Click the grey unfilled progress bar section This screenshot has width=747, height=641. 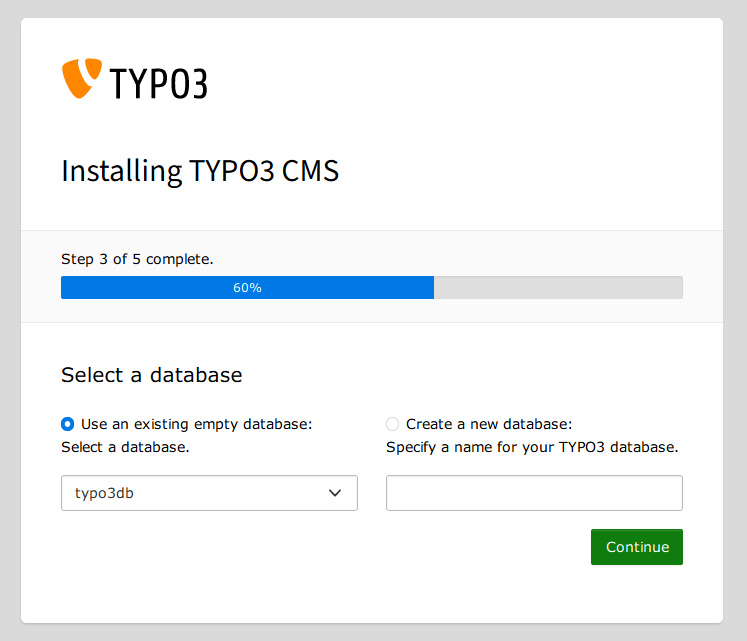coord(558,288)
